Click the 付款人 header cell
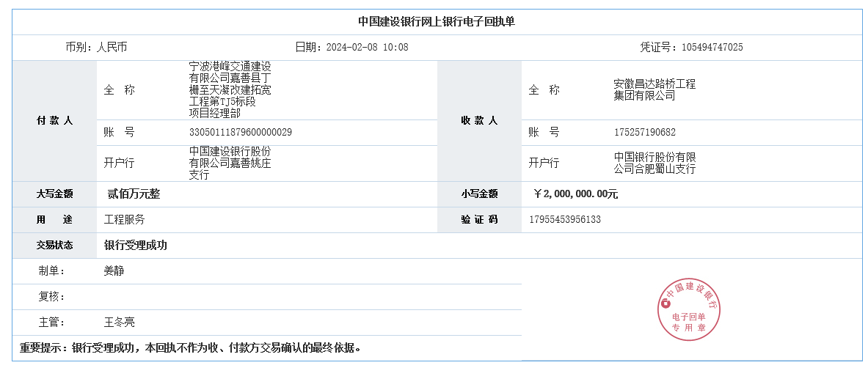 (55, 120)
